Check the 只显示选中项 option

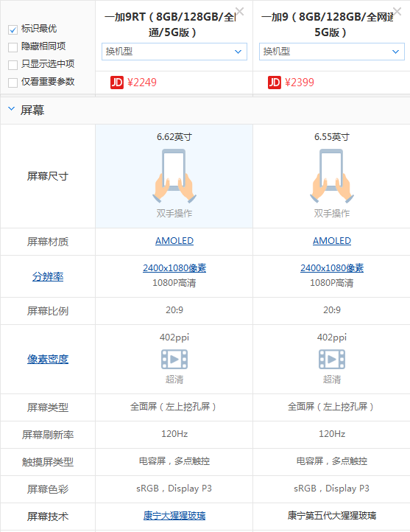pyautogui.click(x=13, y=65)
